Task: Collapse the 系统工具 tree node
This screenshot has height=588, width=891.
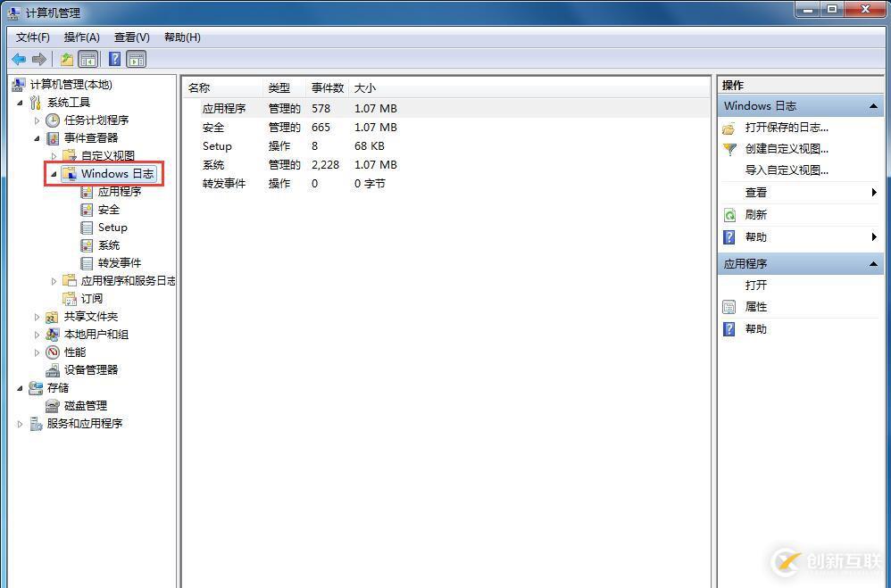Action: coord(21,103)
